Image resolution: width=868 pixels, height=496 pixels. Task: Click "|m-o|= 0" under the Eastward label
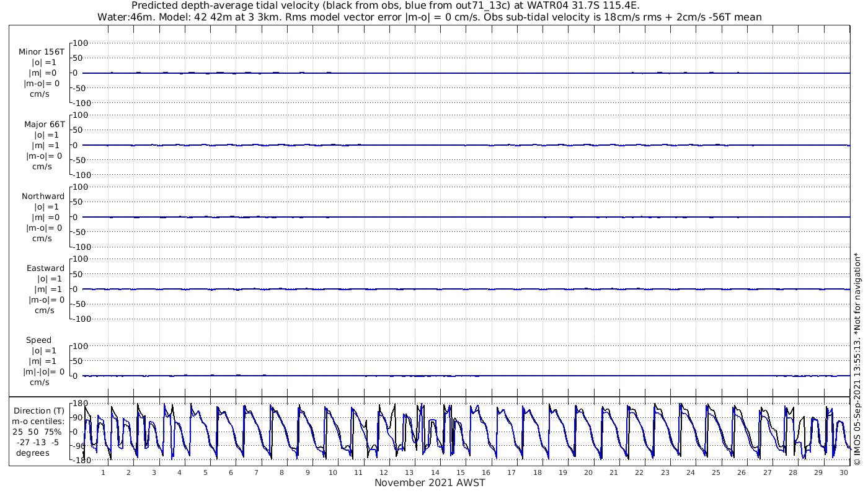tap(46, 299)
